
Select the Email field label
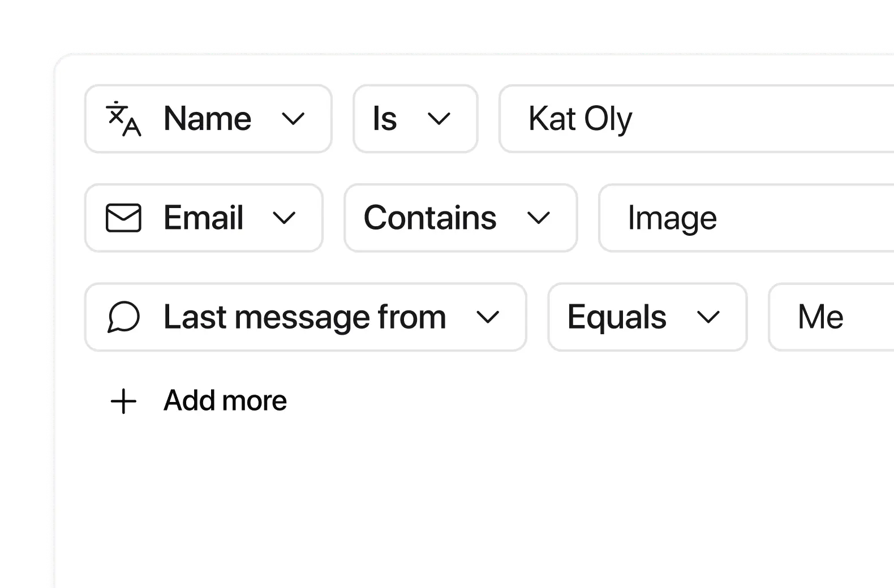pyautogui.click(x=203, y=218)
